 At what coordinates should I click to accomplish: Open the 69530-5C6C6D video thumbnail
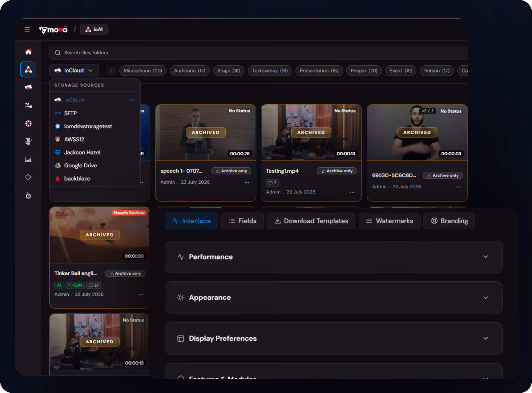417,133
